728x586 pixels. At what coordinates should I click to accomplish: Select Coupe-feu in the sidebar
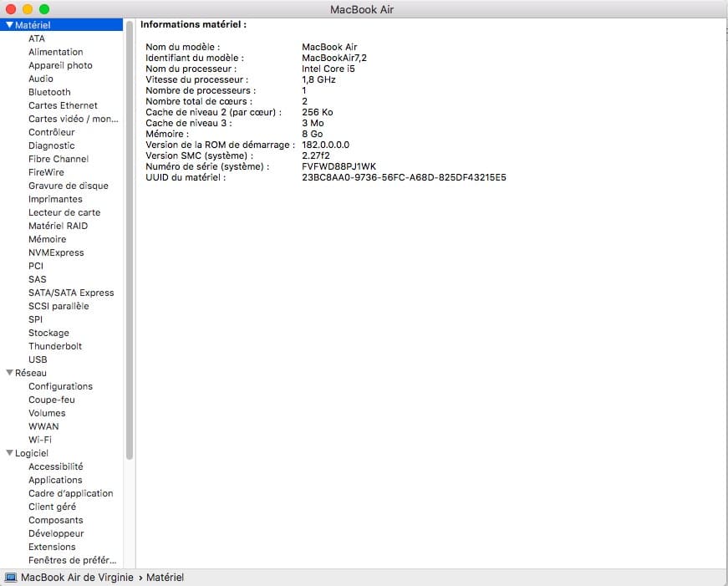point(52,400)
